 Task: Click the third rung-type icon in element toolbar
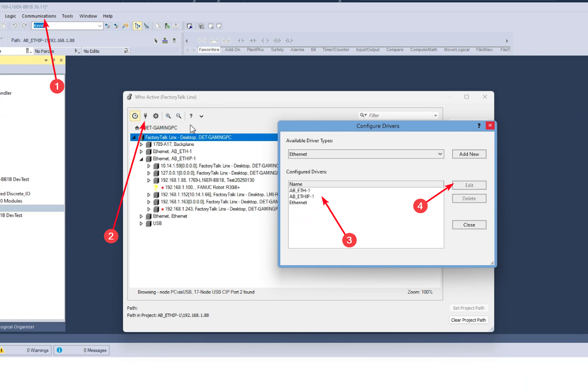[226, 41]
